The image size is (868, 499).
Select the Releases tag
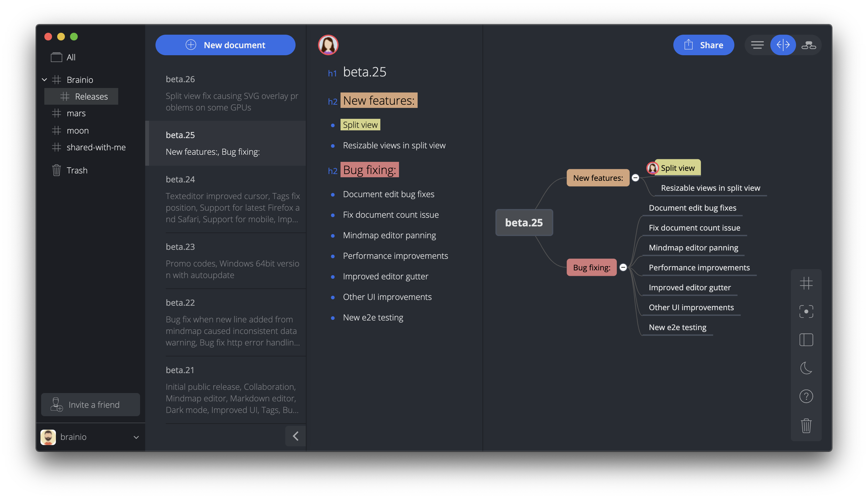point(91,97)
